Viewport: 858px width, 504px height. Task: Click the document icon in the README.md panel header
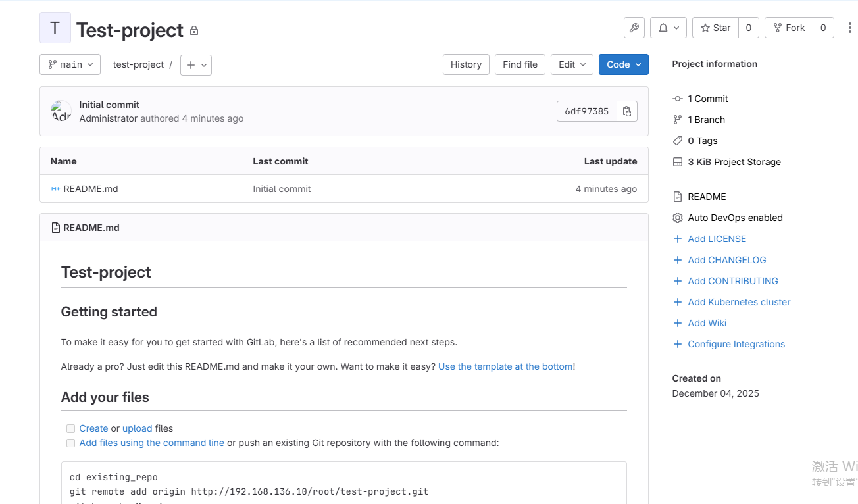tap(55, 228)
